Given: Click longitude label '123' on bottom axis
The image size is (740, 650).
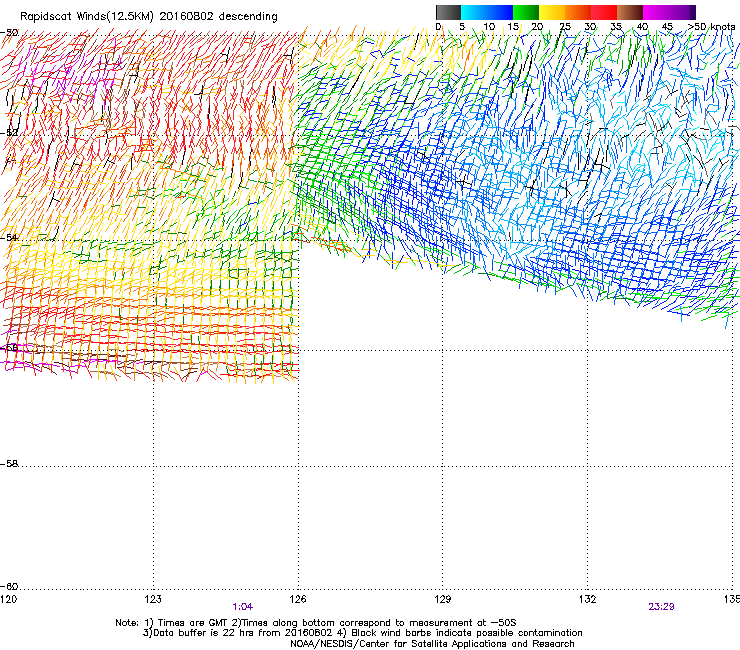Looking at the screenshot, I should [x=153, y=599].
